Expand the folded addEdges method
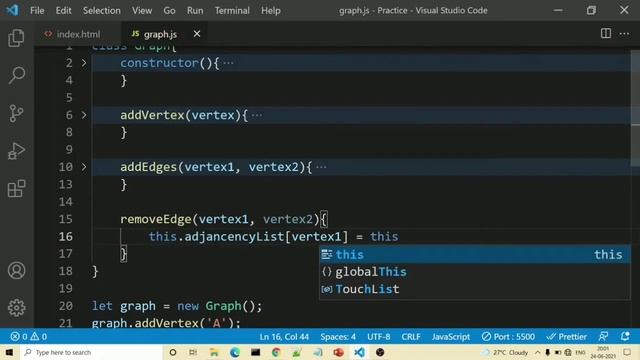The width and height of the screenshot is (640, 360). coord(84,167)
